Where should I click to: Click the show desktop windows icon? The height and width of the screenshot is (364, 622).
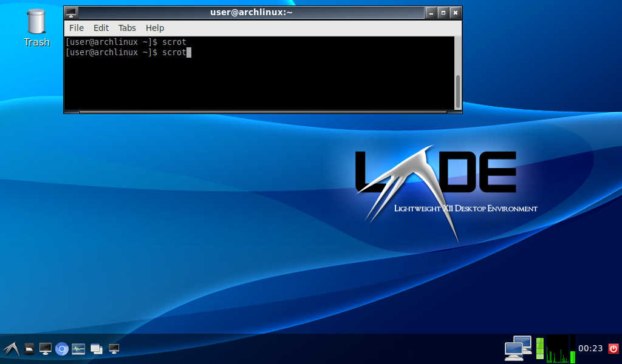click(x=96, y=349)
